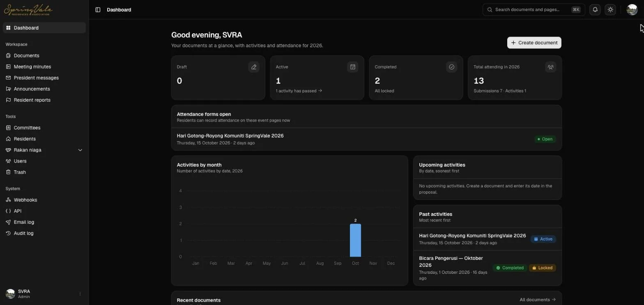
Task: Click the Dashboard breadcrumb title
Action: click(x=119, y=10)
